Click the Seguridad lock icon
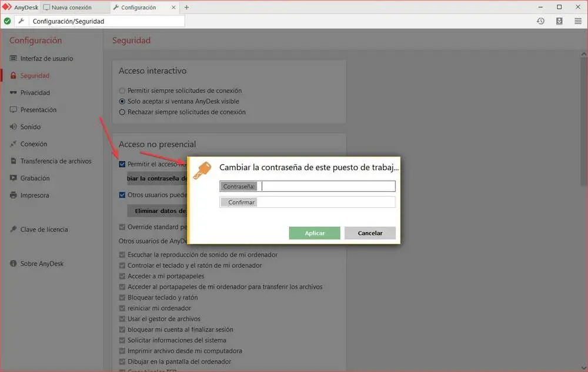The width and height of the screenshot is (588, 372). coord(13,75)
